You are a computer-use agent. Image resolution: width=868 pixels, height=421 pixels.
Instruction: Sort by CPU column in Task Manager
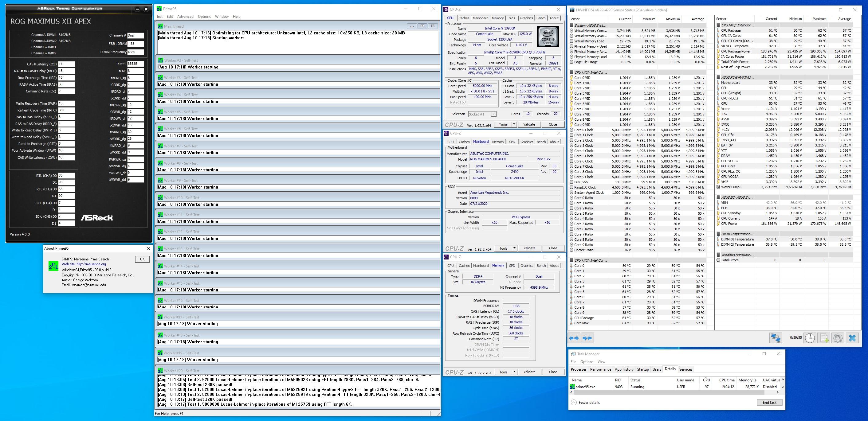707,380
